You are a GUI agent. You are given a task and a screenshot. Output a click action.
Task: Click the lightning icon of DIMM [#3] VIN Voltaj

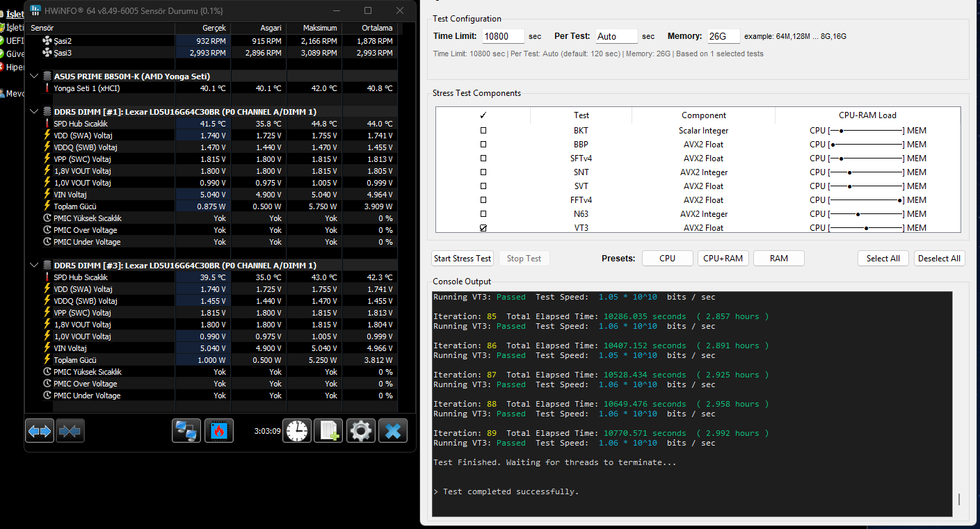click(47, 348)
